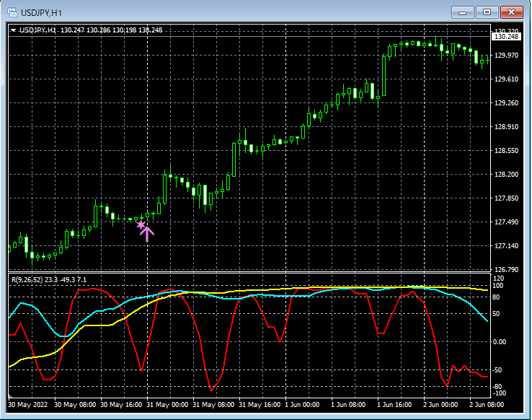Screen dimensions: 532x420
Task: Click the USDJPY,H1 title bar text
Action: click(40, 12)
